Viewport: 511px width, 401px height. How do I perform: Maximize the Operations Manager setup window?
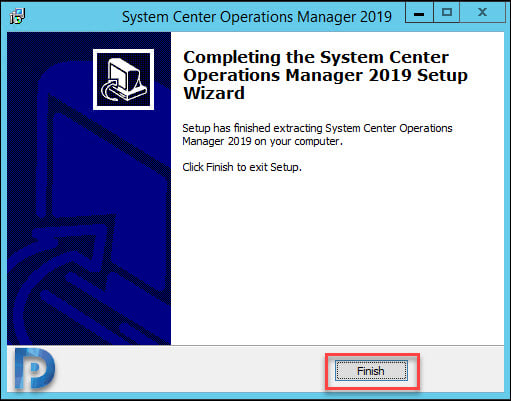pos(446,13)
